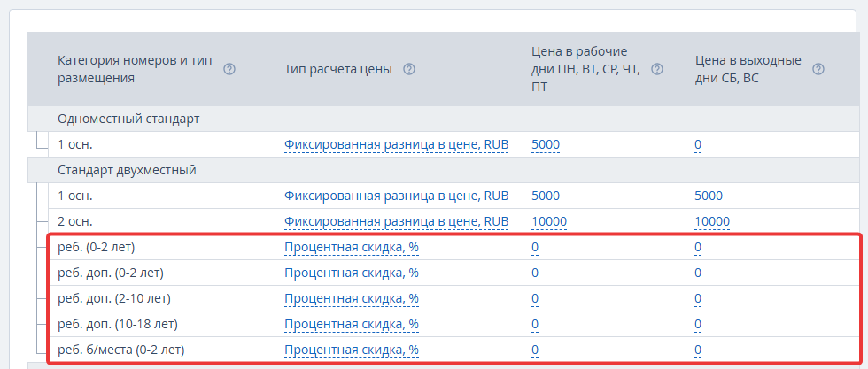
Task: Change price type for 2 осн. row
Action: point(397,221)
